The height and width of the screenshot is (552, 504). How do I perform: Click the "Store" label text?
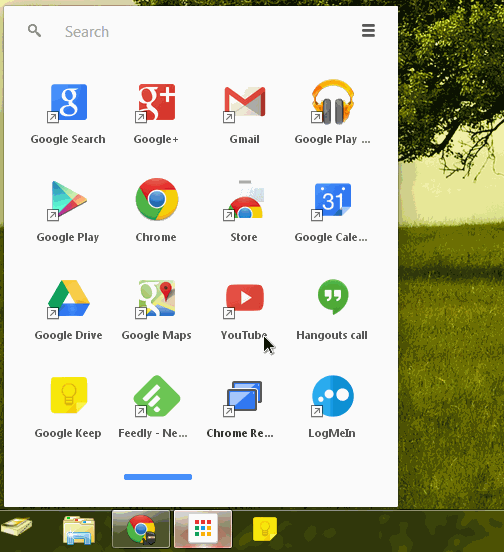(244, 237)
